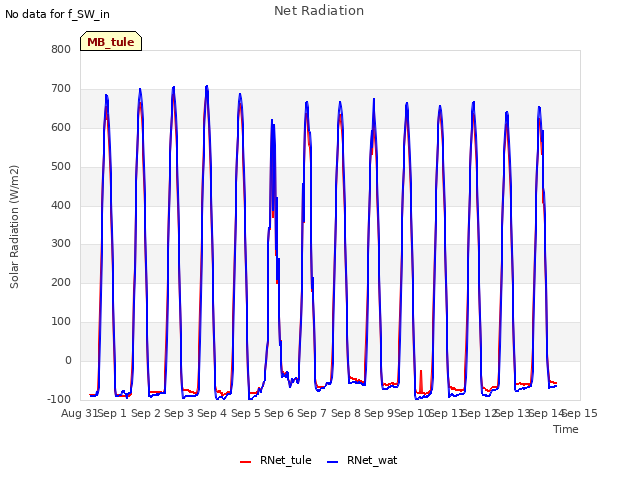Click the Sep 8 x-axis label
The width and height of the screenshot is (640, 480).
(346, 413)
